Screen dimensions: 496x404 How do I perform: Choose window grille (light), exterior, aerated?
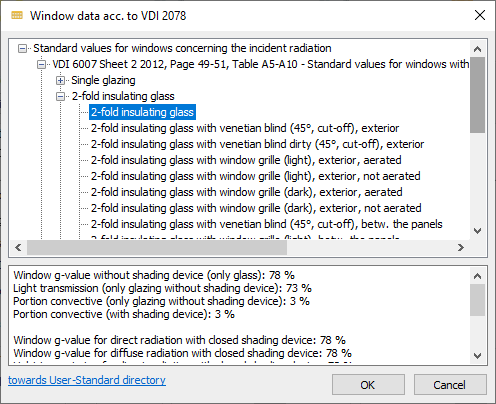[246, 160]
